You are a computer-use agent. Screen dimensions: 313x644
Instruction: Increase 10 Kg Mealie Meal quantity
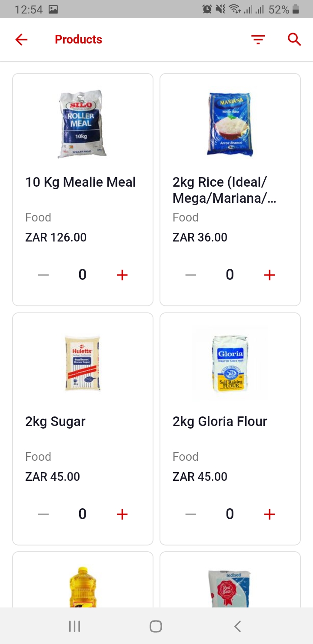pos(122,275)
